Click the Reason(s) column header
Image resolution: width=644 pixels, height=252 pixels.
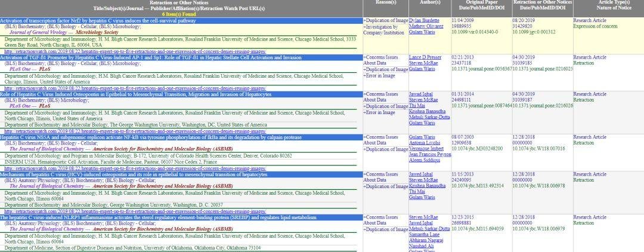(x=385, y=2)
